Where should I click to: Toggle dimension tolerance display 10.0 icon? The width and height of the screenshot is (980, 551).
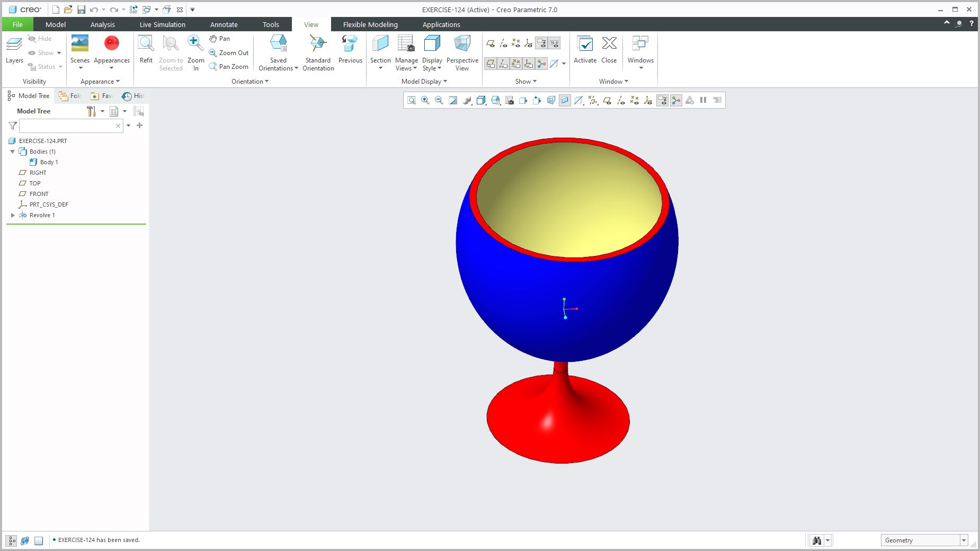pyautogui.click(x=554, y=43)
